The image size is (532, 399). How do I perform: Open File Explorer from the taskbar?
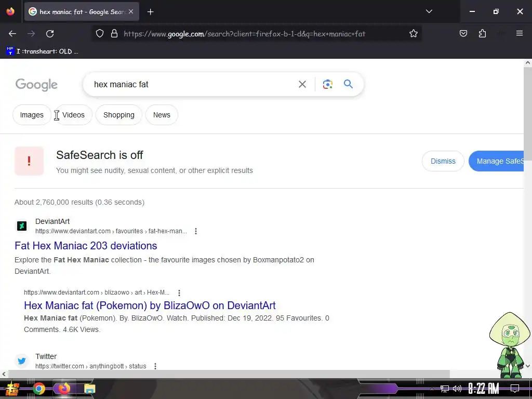(x=89, y=389)
